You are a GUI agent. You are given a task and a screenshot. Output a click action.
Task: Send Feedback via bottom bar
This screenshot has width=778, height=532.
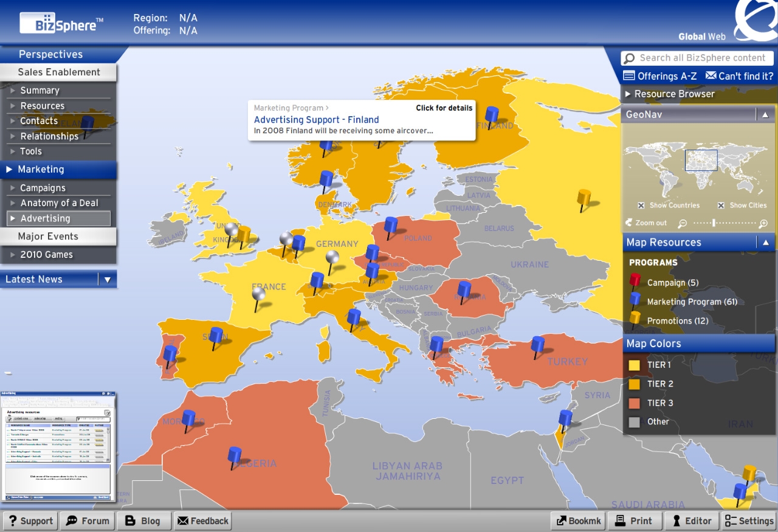(202, 521)
